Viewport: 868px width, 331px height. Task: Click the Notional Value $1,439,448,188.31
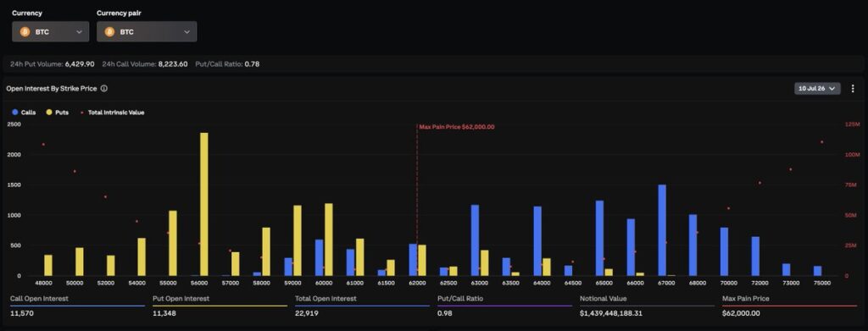[611, 313]
